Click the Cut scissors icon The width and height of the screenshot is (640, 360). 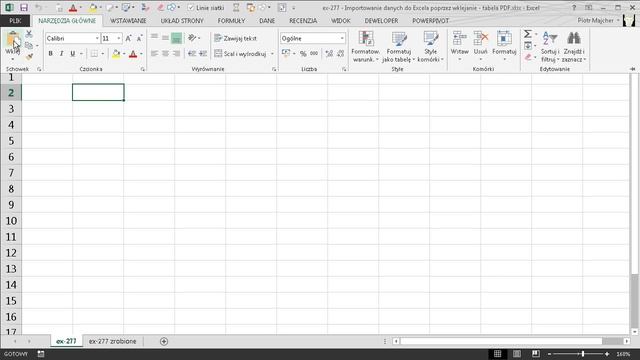29,34
